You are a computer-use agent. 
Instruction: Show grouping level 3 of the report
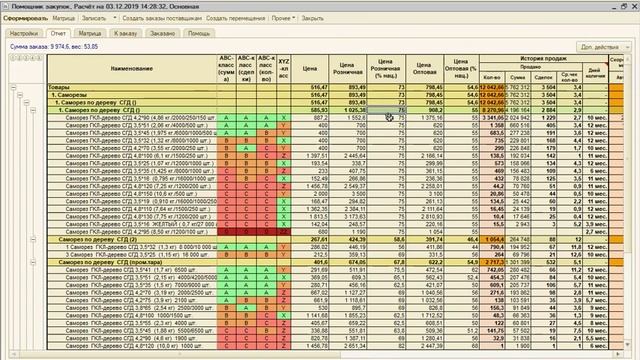pos(26,58)
